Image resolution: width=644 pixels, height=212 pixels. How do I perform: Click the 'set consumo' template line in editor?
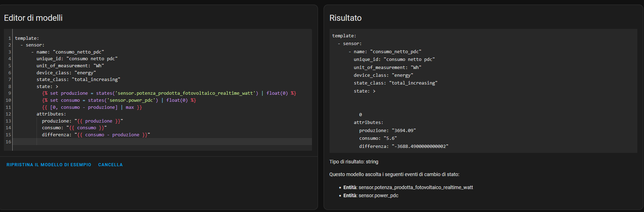click(119, 100)
